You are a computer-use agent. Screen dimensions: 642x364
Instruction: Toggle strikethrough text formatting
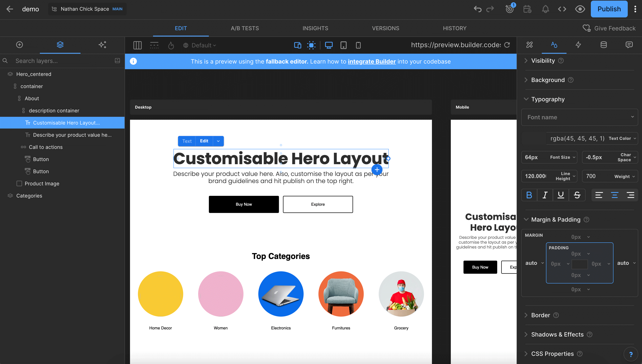pos(577,195)
